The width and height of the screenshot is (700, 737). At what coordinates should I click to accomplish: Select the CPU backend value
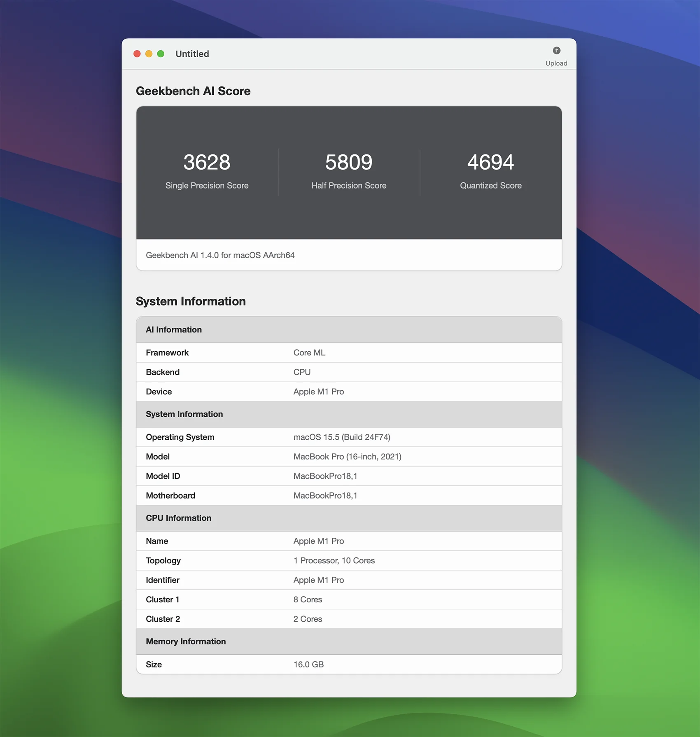(302, 372)
